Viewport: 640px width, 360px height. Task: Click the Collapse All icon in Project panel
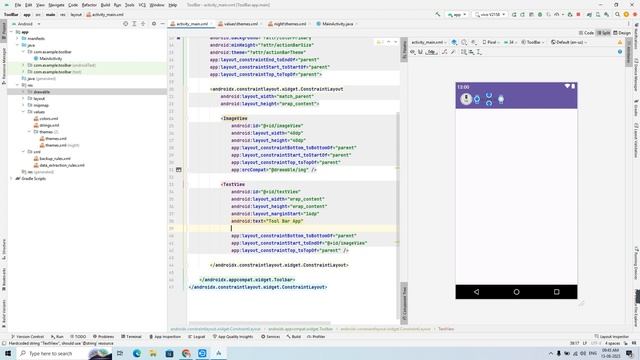coord(143,24)
